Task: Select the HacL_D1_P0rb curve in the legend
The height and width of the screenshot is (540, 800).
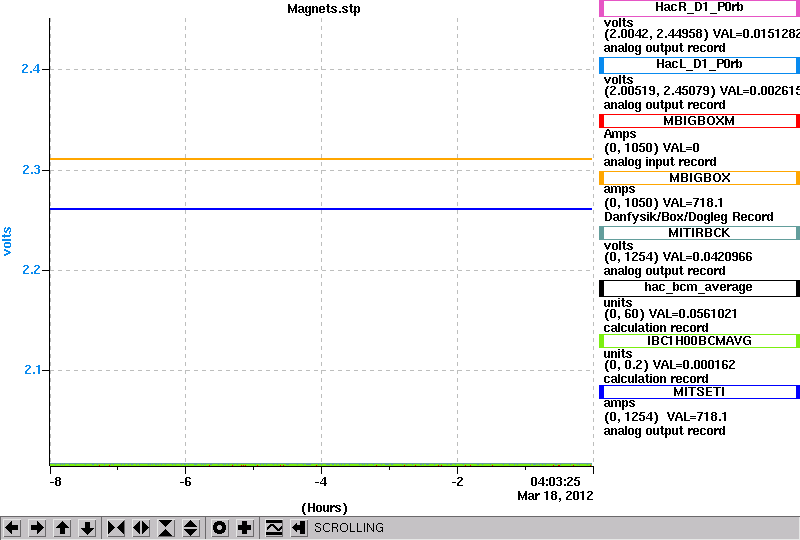Action: tap(699, 64)
